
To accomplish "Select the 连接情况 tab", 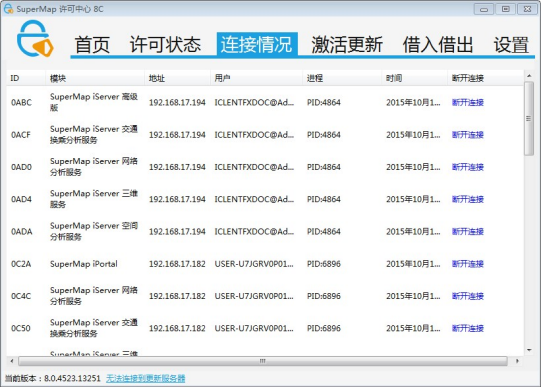I will [257, 44].
